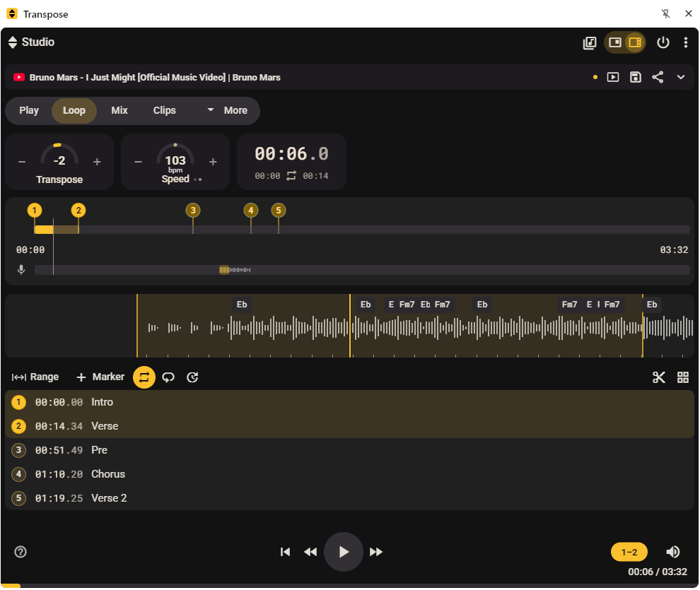This screenshot has width=700, height=590.
Task: Toggle the volume speaker icon
Action: 672,552
